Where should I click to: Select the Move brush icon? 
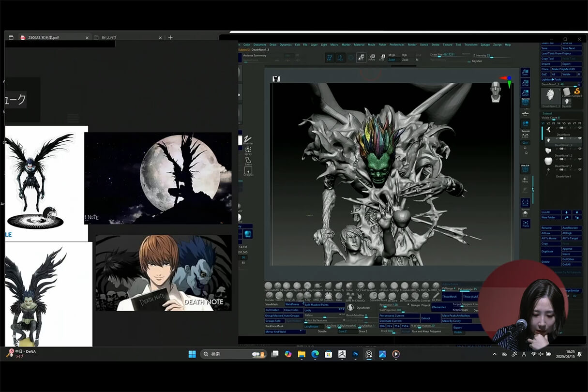pos(329,286)
